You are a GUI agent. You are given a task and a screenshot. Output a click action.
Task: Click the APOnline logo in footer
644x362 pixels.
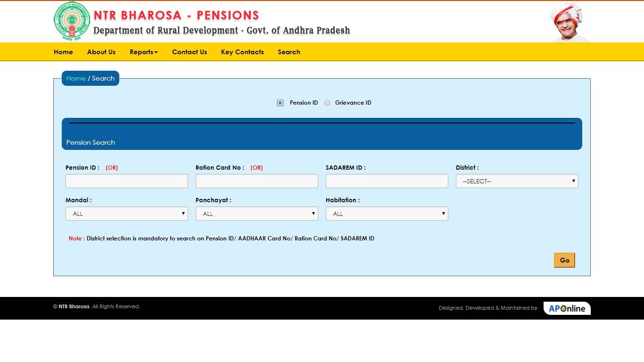[x=567, y=308]
